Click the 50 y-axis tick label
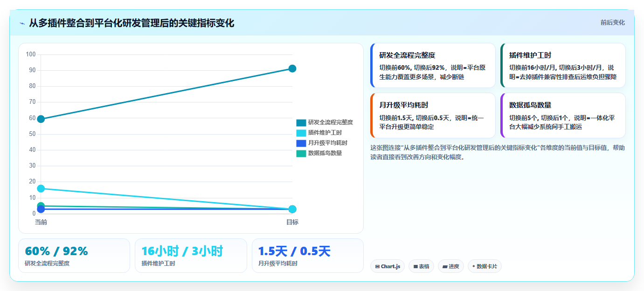This screenshot has height=291, width=644. [32, 134]
